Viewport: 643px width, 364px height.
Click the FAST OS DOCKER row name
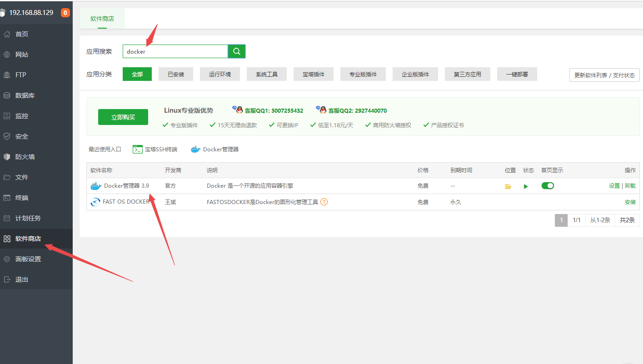[126, 202]
